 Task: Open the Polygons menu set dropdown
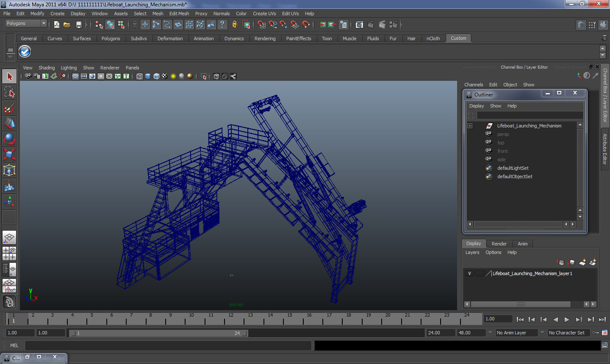(26, 24)
